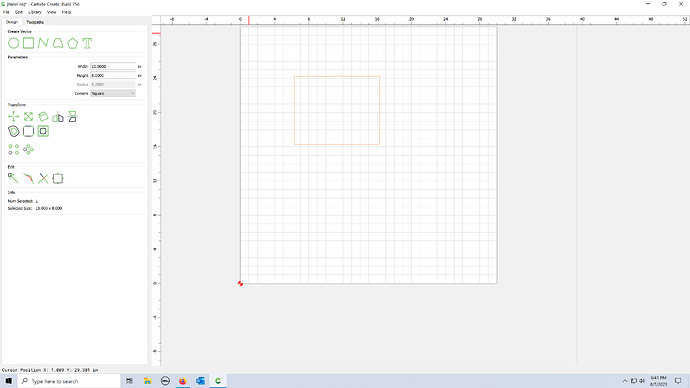
Task: Select the Rectangle vector tool
Action: click(29, 43)
